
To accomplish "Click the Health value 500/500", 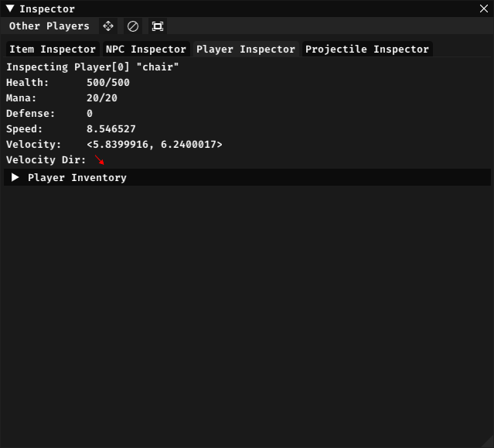I will pos(108,83).
